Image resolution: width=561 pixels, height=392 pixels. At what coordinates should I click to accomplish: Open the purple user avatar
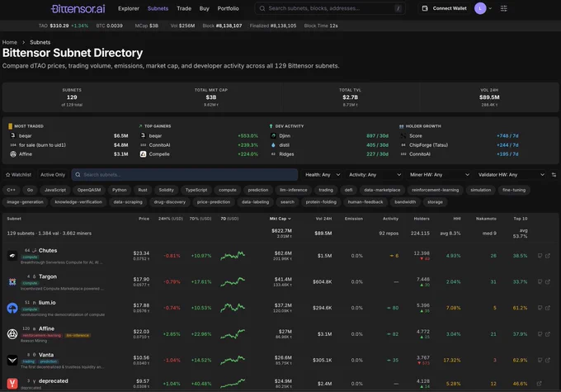[480, 8]
